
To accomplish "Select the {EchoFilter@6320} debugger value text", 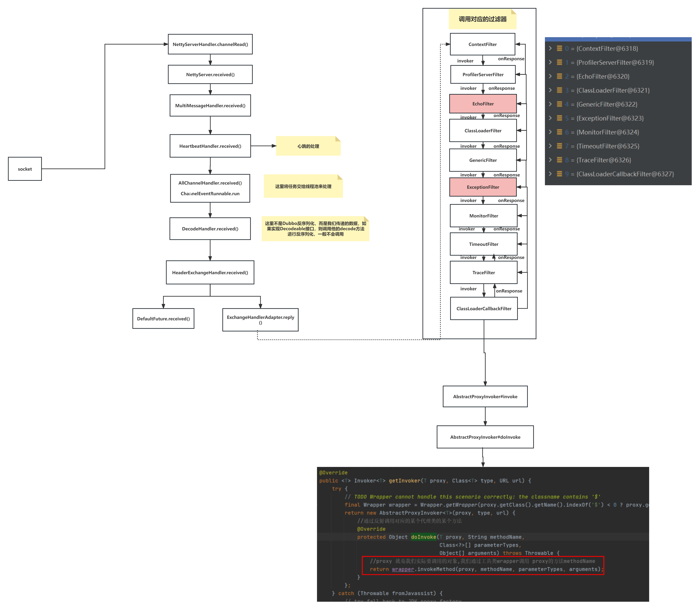I will pyautogui.click(x=603, y=77).
